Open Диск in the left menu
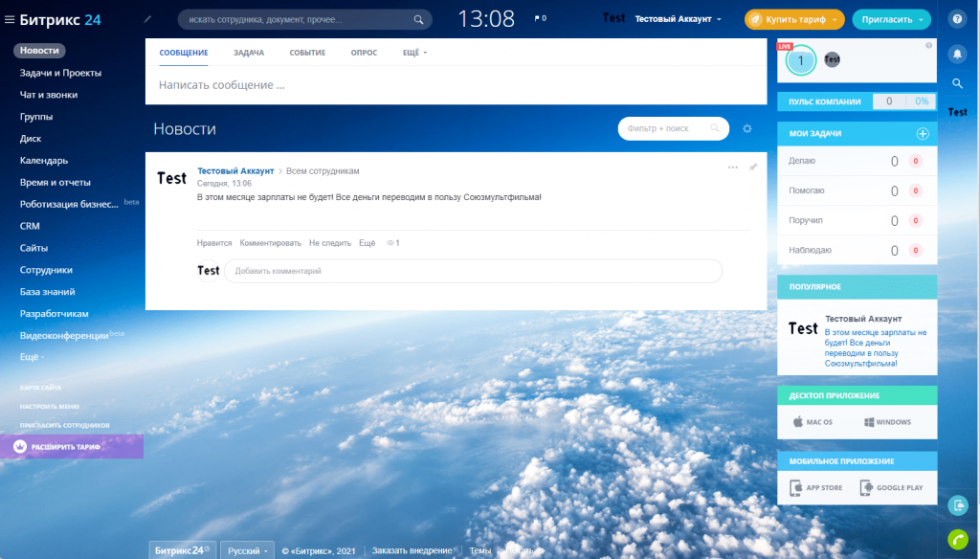Screen dimensions: 980x559 [x=30, y=138]
